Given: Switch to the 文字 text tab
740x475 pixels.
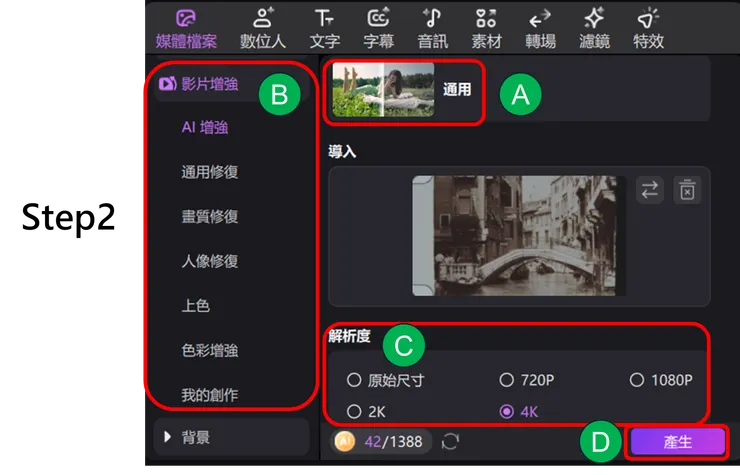Looking at the screenshot, I should (325, 29).
